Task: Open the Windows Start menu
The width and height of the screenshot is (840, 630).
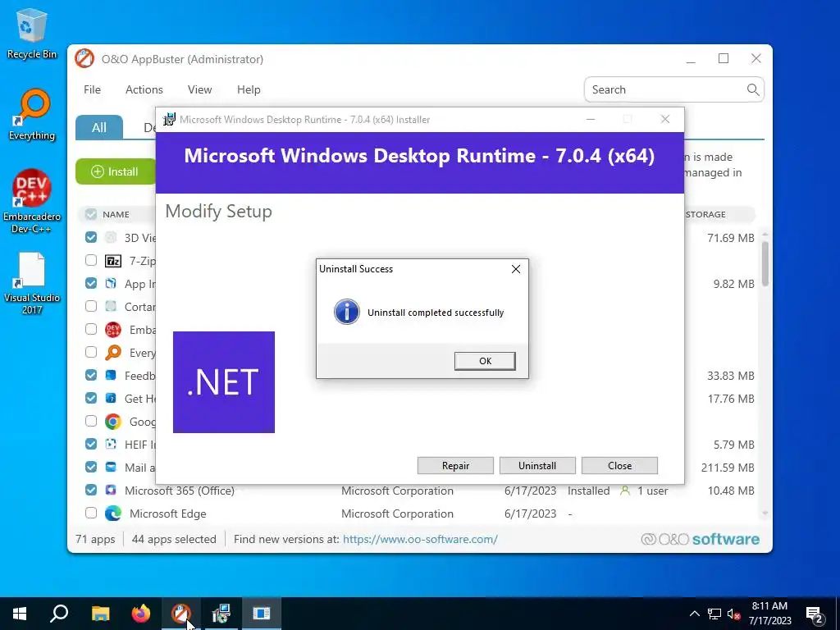Action: (20, 614)
